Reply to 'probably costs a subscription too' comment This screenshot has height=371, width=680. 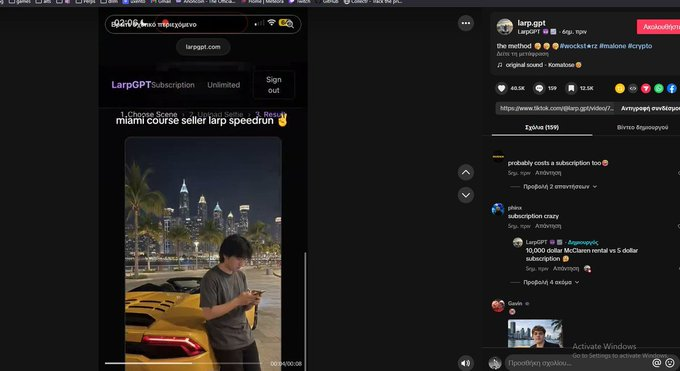pyautogui.click(x=548, y=173)
